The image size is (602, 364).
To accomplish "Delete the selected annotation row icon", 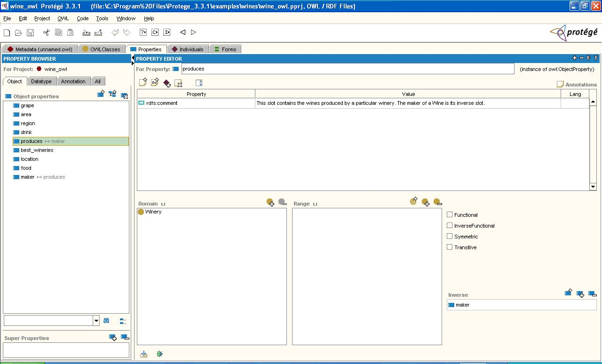I will [x=178, y=83].
